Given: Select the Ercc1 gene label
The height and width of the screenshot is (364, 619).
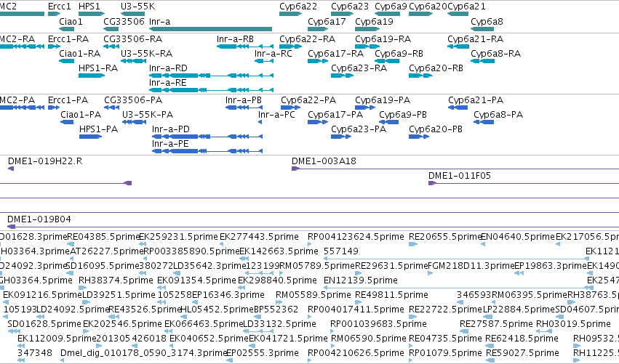Looking at the screenshot, I should (59, 7).
